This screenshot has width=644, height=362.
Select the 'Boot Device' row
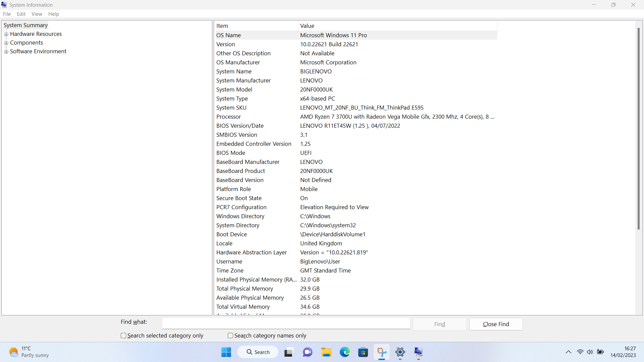tap(356, 234)
